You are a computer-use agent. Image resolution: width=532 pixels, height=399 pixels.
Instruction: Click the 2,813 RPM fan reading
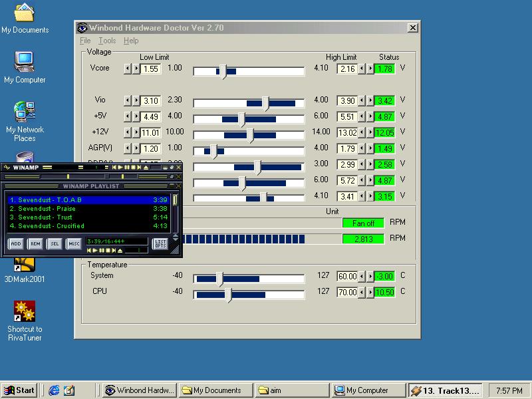tap(363, 239)
